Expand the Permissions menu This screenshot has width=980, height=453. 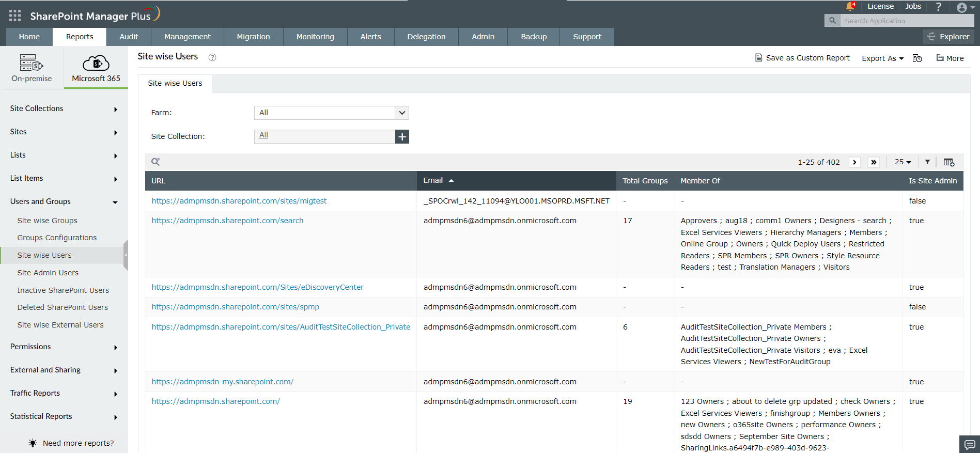64,347
